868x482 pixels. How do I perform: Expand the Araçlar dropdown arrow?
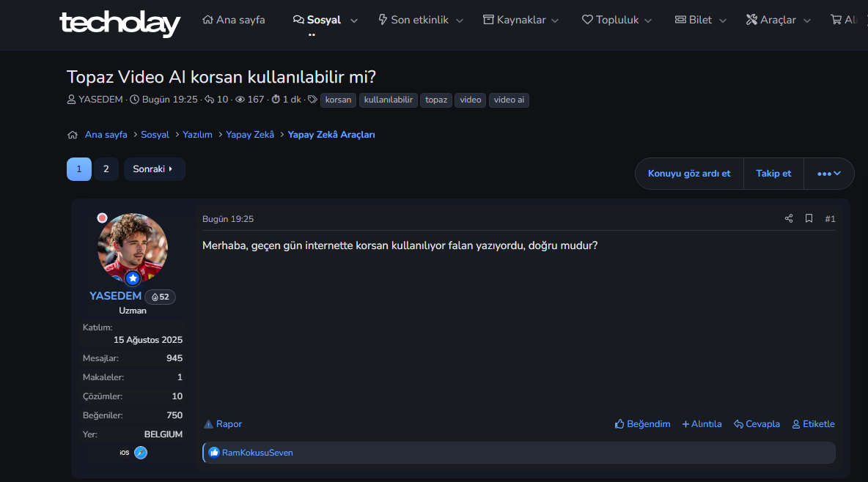tap(807, 21)
